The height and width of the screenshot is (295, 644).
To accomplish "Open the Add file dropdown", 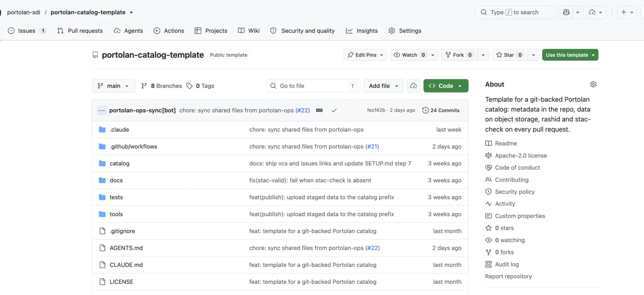I will 383,86.
